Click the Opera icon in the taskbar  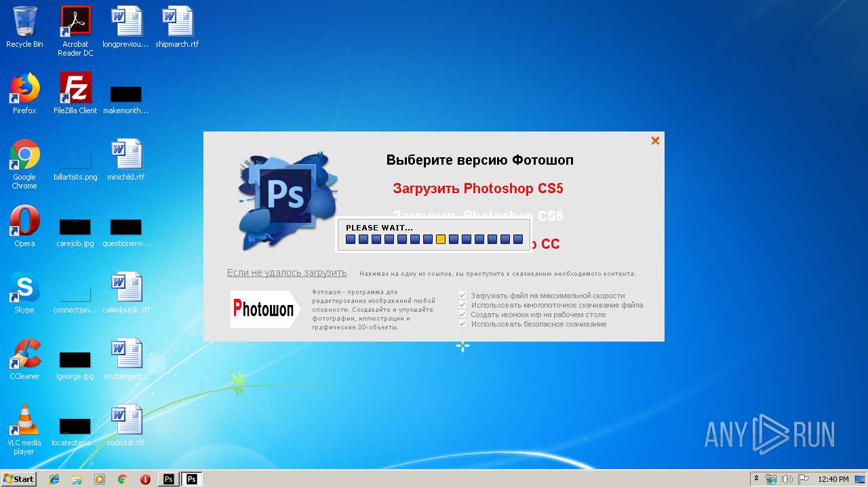click(145, 479)
